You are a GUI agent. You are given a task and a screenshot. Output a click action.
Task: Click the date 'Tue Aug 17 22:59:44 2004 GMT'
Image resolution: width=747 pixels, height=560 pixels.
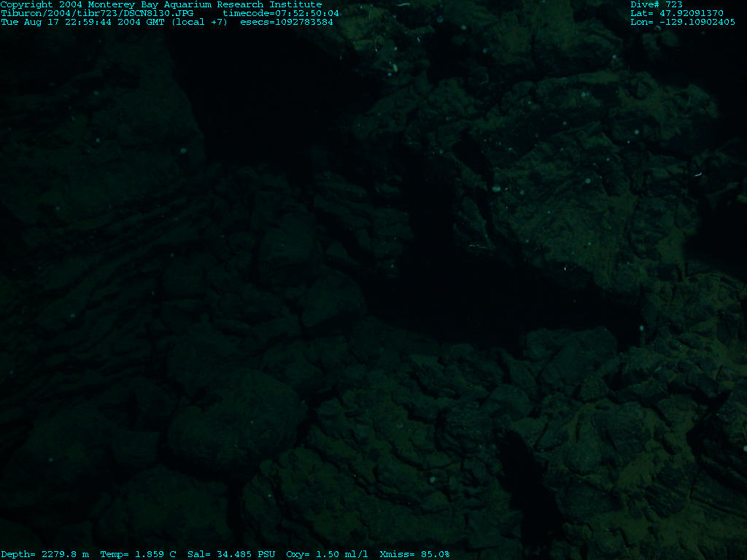pos(83,22)
